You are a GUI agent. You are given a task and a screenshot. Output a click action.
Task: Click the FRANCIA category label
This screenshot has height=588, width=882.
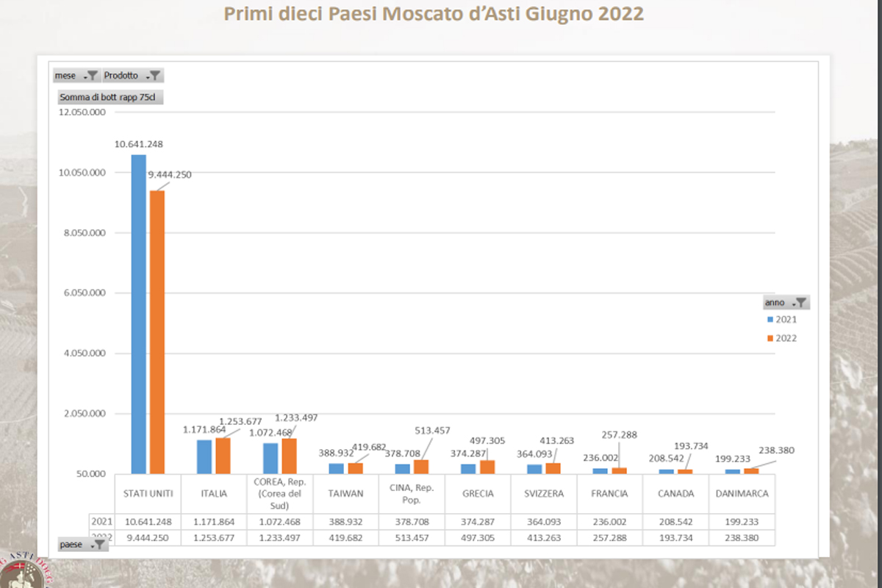609,494
